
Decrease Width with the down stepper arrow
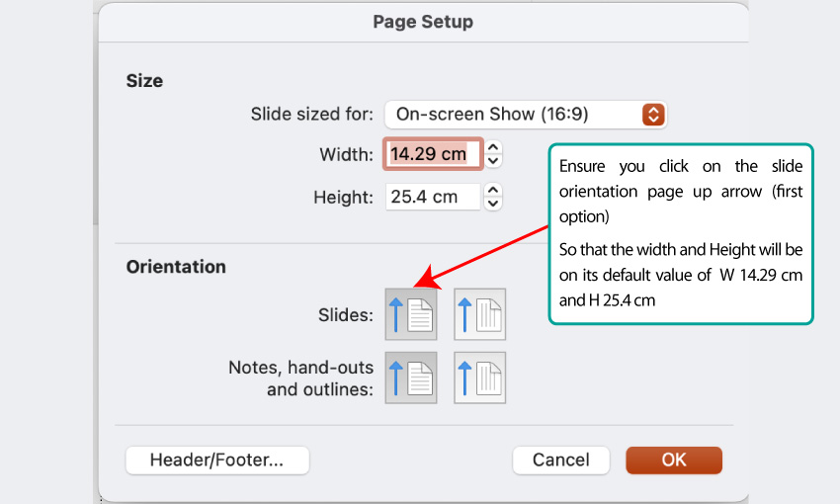click(x=493, y=161)
